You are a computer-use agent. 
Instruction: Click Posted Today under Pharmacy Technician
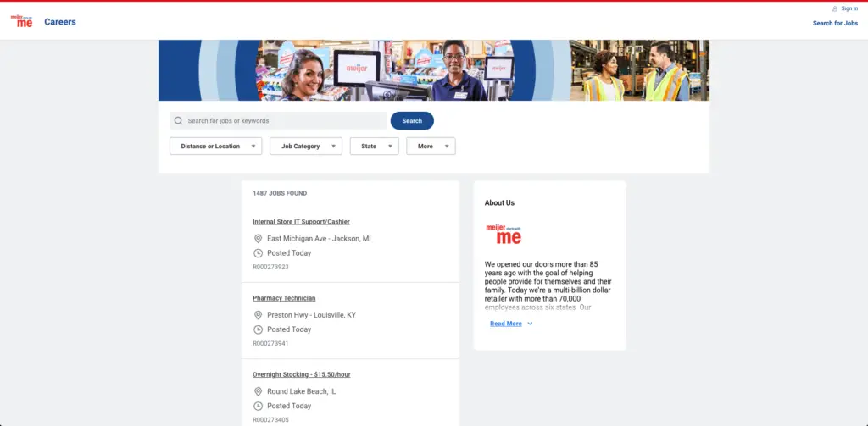click(x=289, y=329)
